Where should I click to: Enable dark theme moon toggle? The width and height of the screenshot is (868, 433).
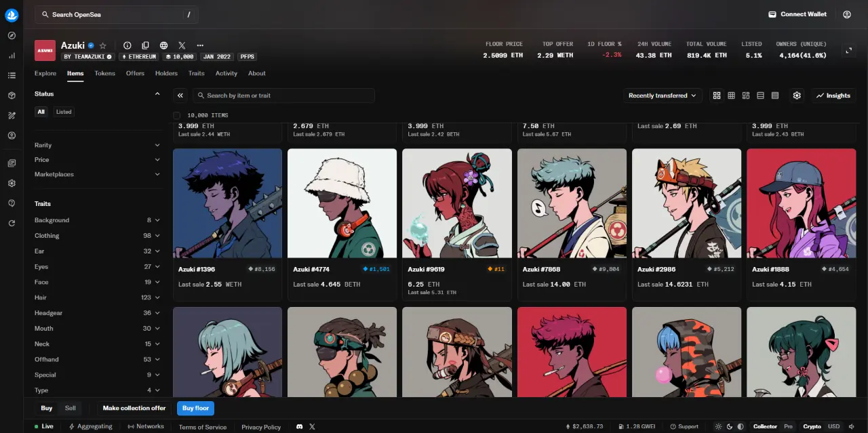(x=730, y=426)
